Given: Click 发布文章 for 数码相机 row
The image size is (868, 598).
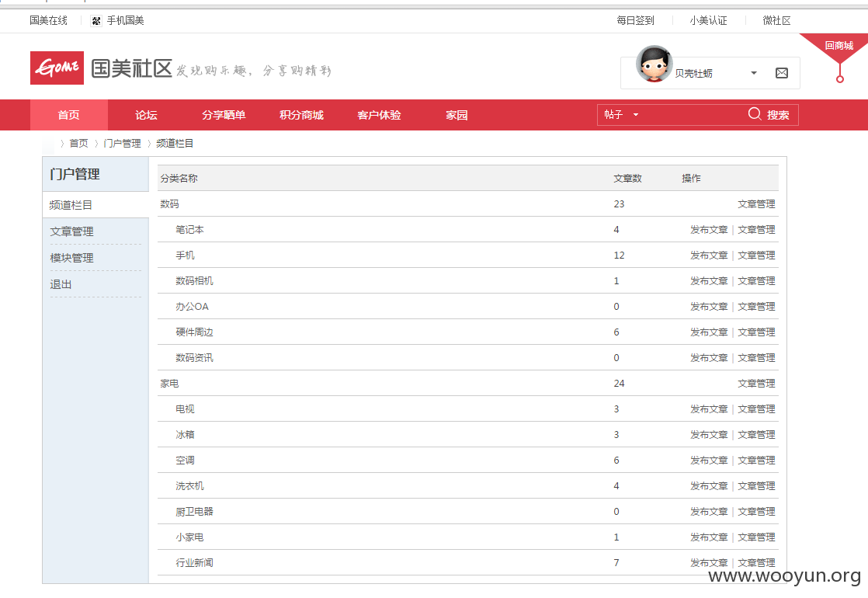Looking at the screenshot, I should tap(709, 281).
